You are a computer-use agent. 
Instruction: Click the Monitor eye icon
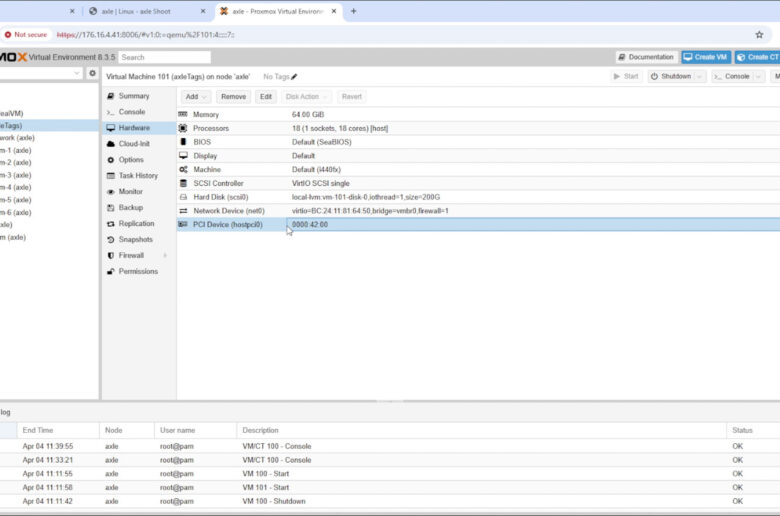coord(110,192)
